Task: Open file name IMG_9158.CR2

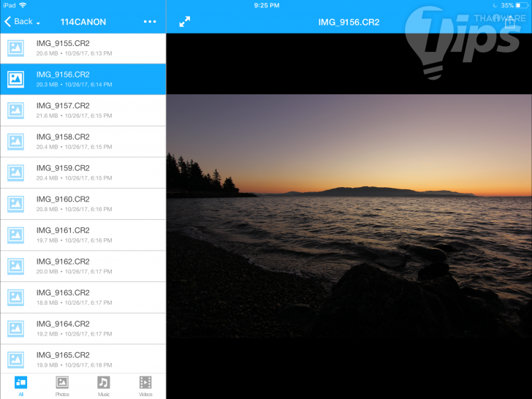Action: [x=63, y=137]
